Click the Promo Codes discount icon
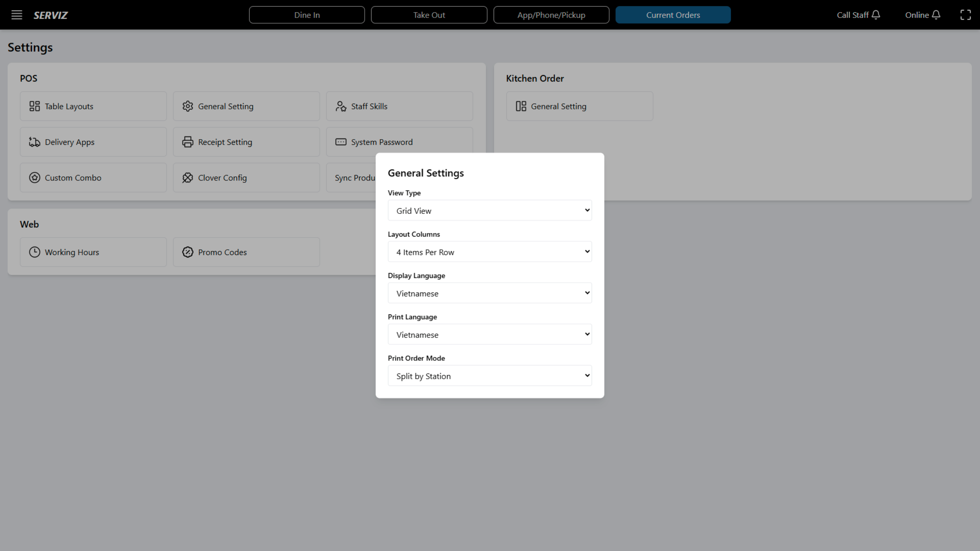980x551 pixels. [188, 252]
